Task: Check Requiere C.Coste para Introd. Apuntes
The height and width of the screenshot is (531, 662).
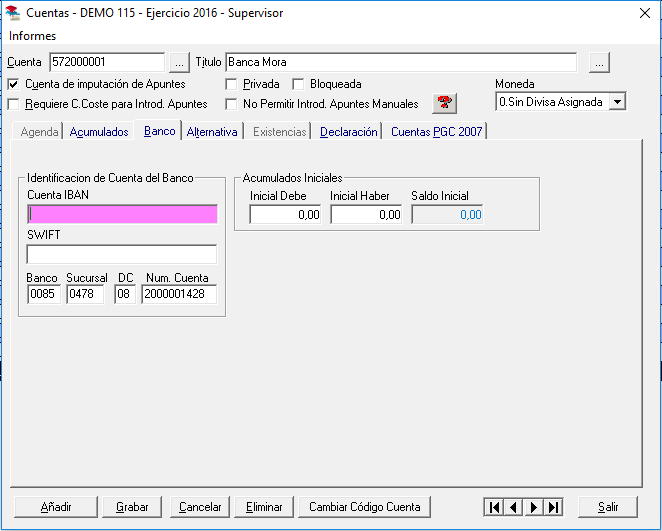Action: pyautogui.click(x=13, y=104)
